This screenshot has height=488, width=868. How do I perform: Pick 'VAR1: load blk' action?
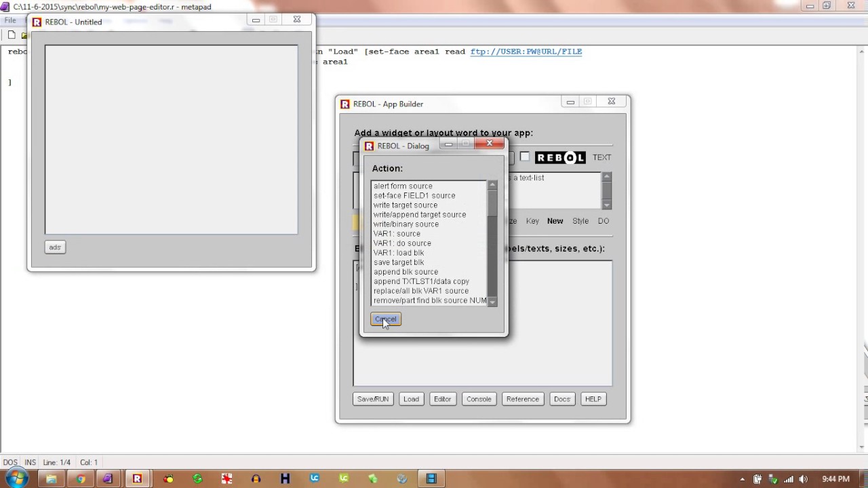[x=399, y=252]
